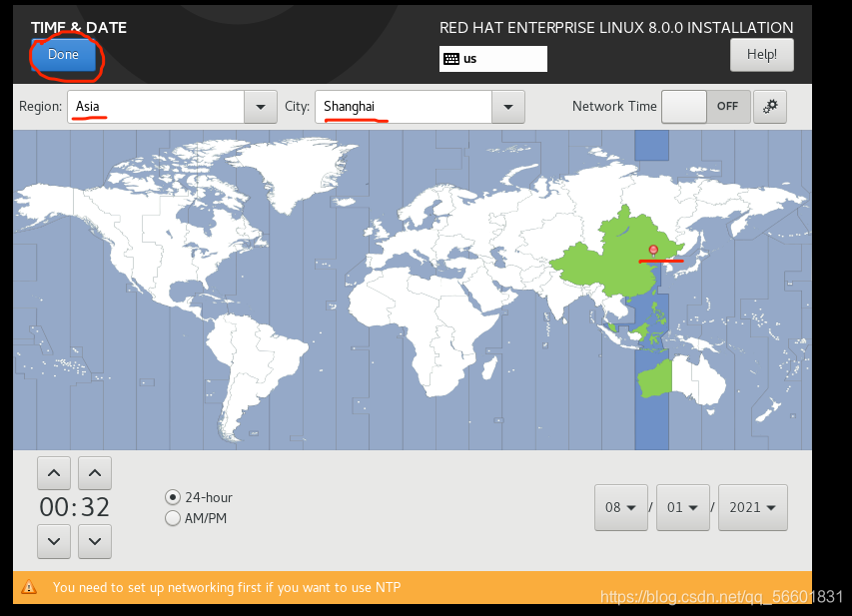The width and height of the screenshot is (852, 616).
Task: Click the City field showing Shanghai
Action: click(404, 107)
